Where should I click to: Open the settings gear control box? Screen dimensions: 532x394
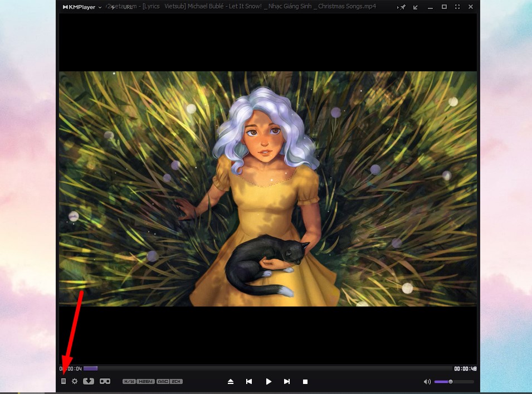(x=75, y=381)
